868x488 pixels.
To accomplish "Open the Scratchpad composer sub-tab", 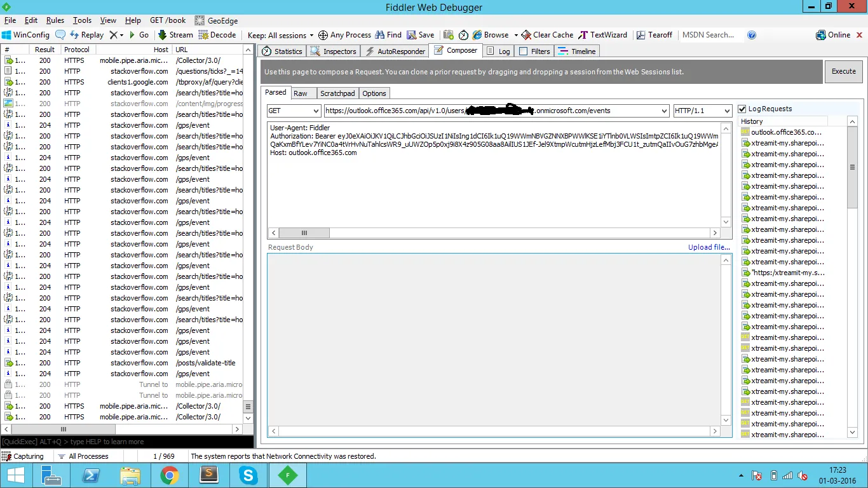I will click(337, 93).
